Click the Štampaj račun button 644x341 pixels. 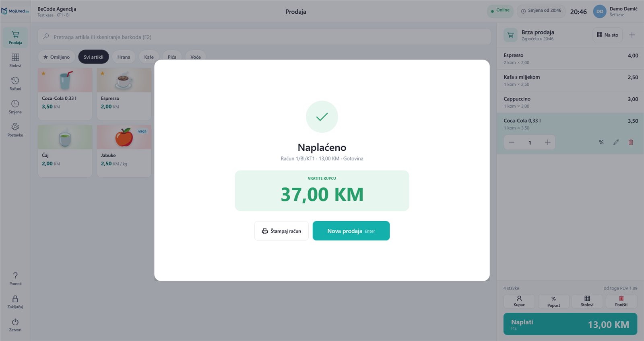coord(281,231)
